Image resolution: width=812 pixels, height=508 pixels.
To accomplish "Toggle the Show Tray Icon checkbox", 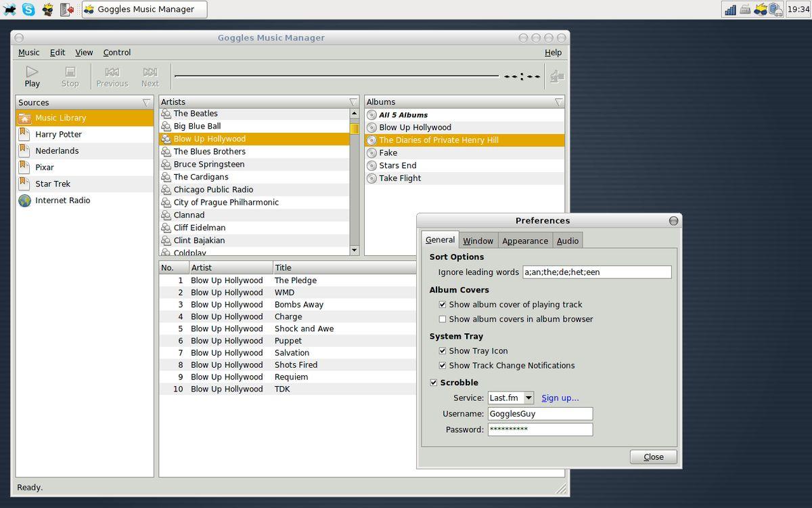I will pos(443,351).
